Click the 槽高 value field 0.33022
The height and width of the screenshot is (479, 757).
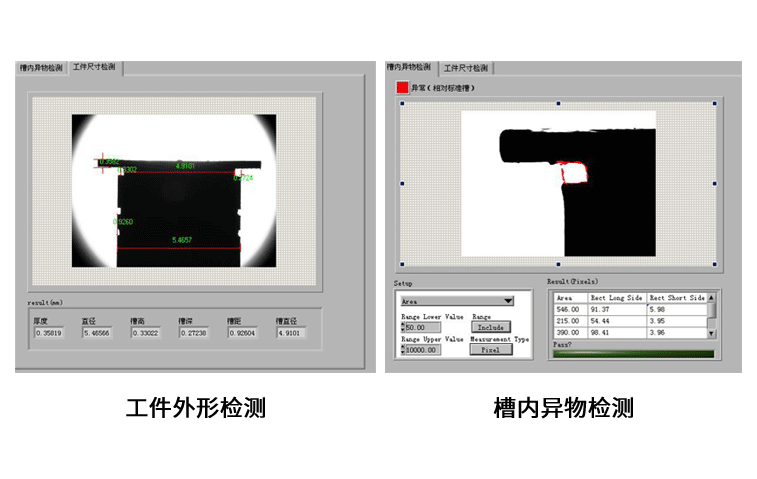(x=146, y=333)
